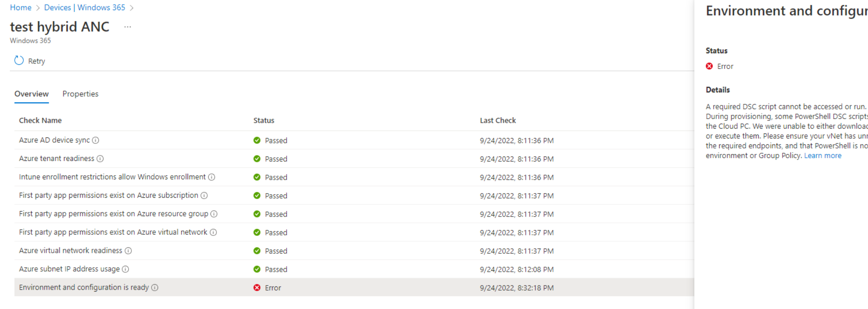The width and height of the screenshot is (868, 309).
Task: Sort by the Check Name column header
Action: point(40,120)
